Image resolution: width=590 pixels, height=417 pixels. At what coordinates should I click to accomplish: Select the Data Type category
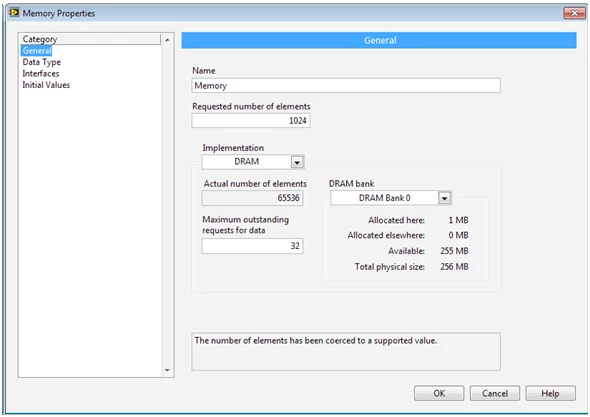(x=41, y=62)
